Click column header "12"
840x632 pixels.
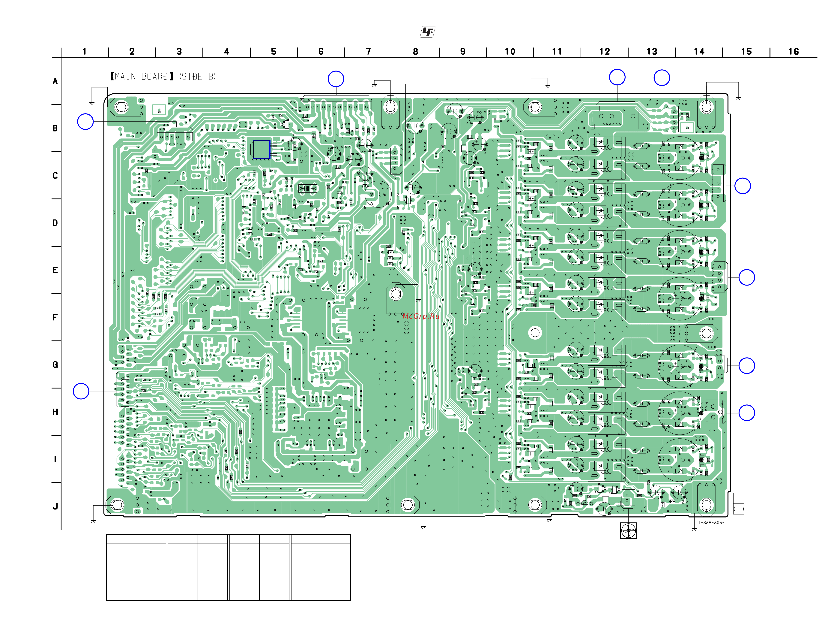click(x=605, y=51)
